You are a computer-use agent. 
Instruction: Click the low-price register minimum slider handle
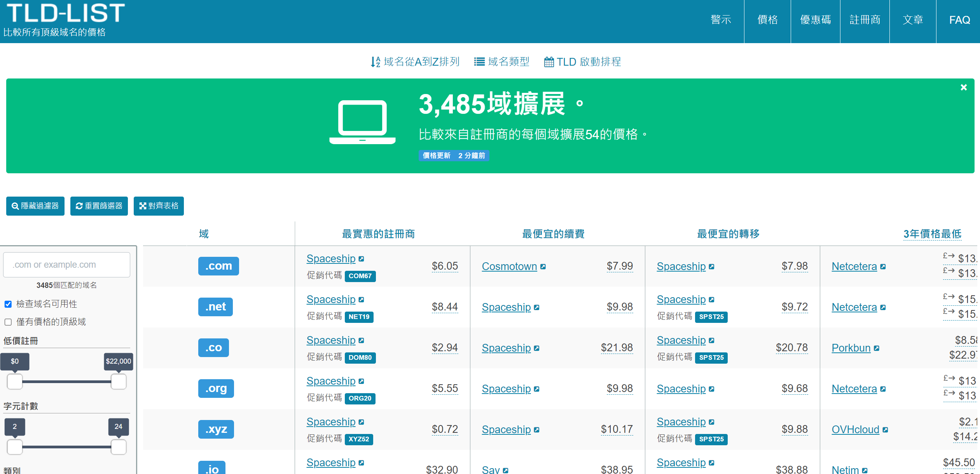15,382
